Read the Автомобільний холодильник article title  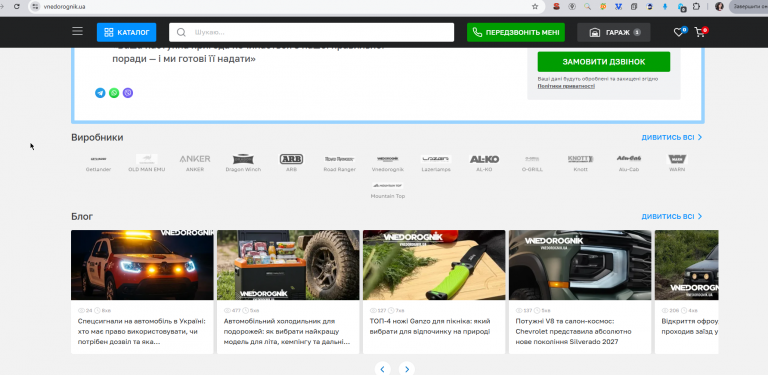click(287, 331)
